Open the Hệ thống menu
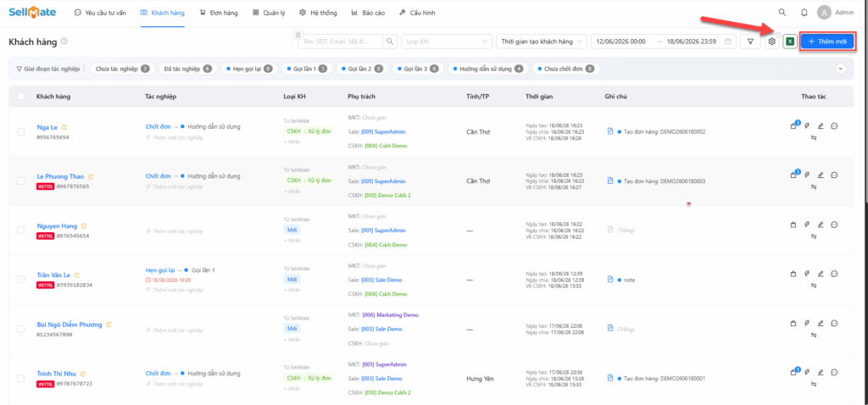Viewport: 868px width, 405px height. pyautogui.click(x=318, y=12)
